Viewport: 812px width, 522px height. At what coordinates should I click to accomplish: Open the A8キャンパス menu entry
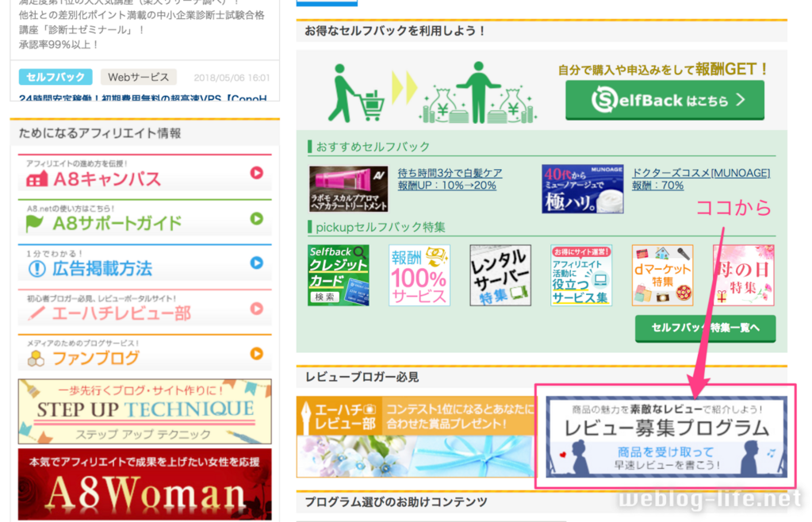pyautogui.click(x=144, y=172)
